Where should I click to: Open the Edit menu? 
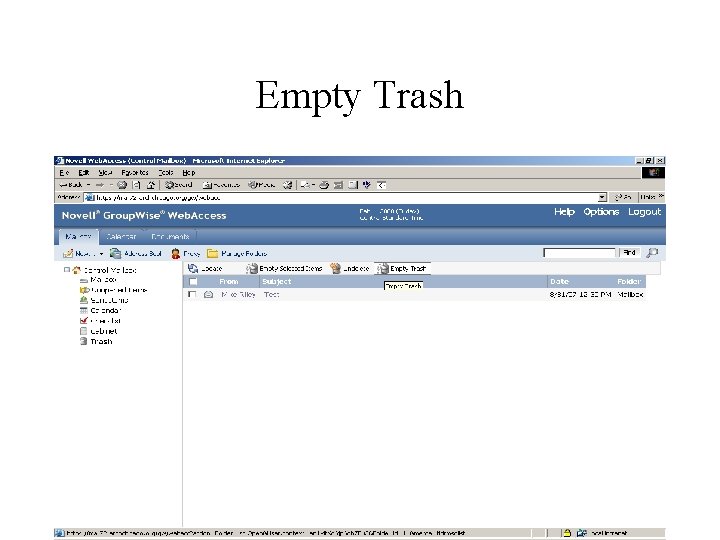tap(84, 173)
